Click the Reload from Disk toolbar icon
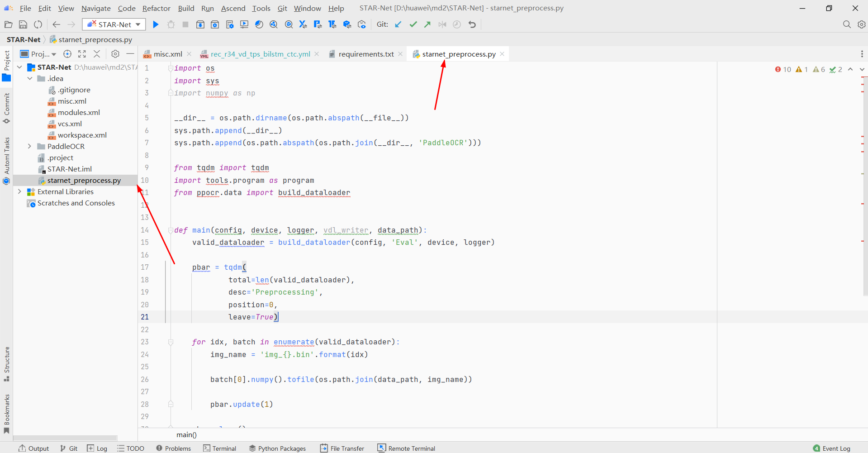The width and height of the screenshot is (868, 453). tap(38, 24)
